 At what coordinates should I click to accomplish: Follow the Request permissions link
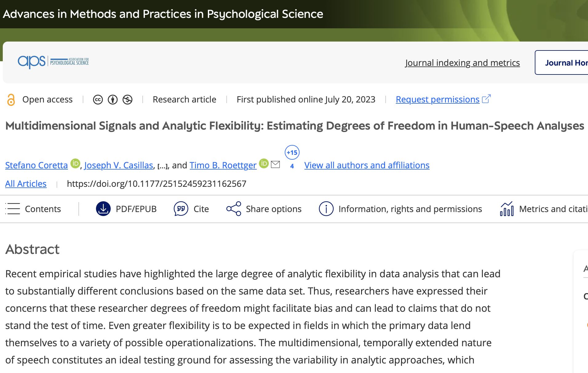[x=437, y=99]
